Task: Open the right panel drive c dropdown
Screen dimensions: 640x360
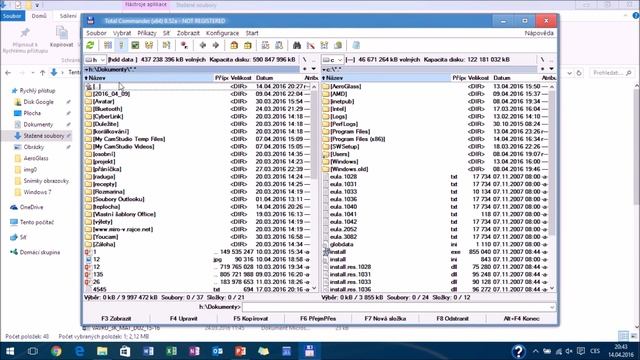Action: 333,60
